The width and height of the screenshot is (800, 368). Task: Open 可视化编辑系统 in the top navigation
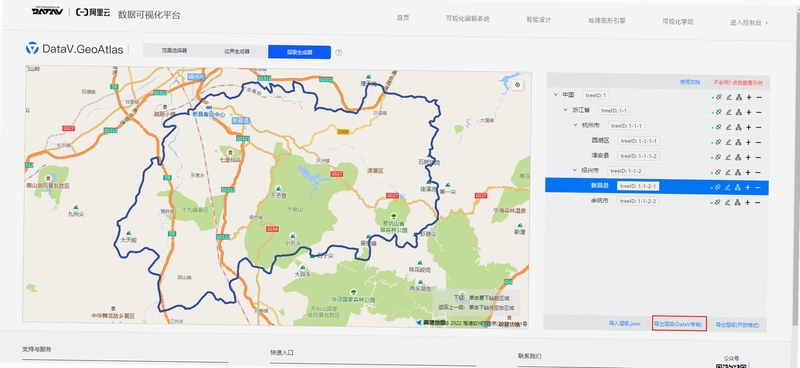click(468, 19)
